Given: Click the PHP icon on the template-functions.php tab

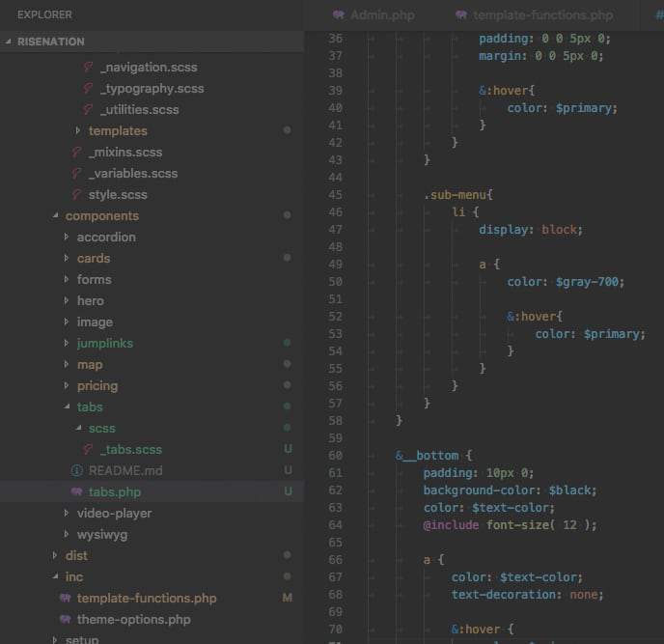Looking at the screenshot, I should pyautogui.click(x=461, y=14).
